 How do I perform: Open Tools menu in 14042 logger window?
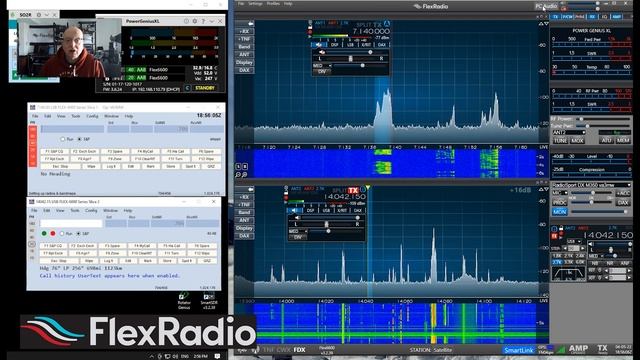(75, 211)
